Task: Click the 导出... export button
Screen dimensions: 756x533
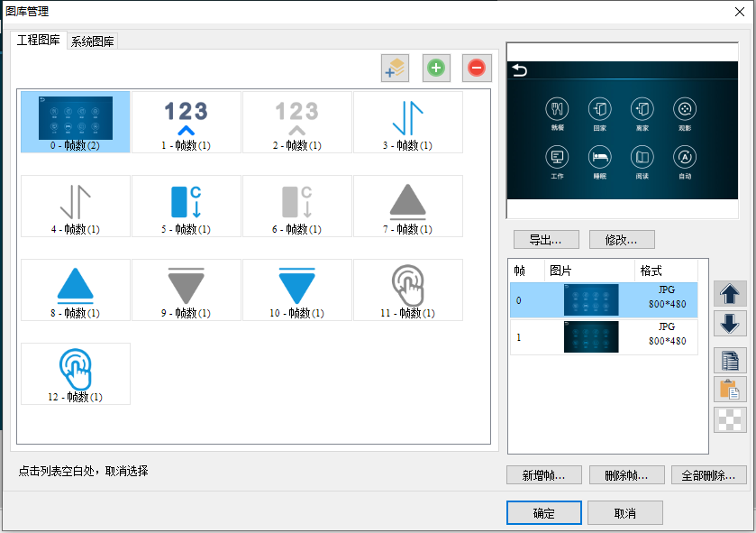Action: tap(546, 240)
